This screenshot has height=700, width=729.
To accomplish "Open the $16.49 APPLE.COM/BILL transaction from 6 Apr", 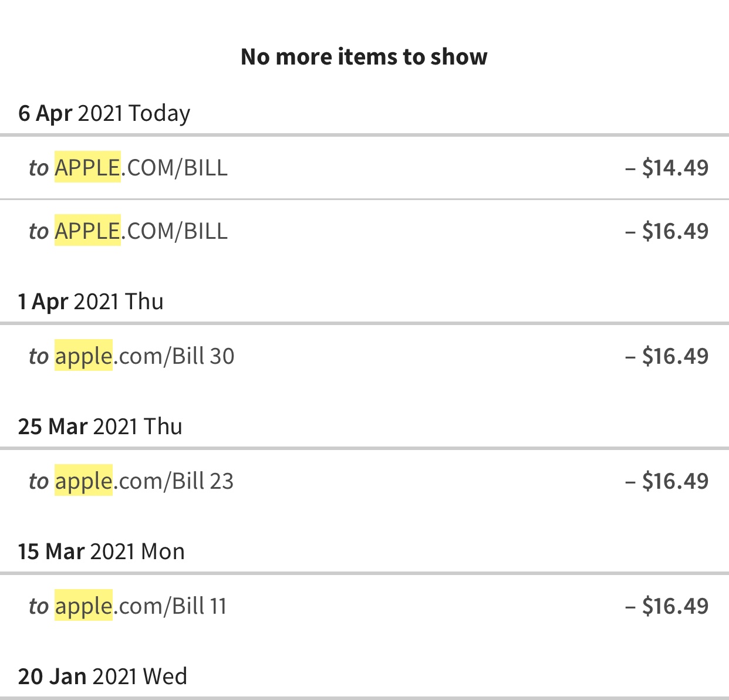I will click(x=364, y=231).
